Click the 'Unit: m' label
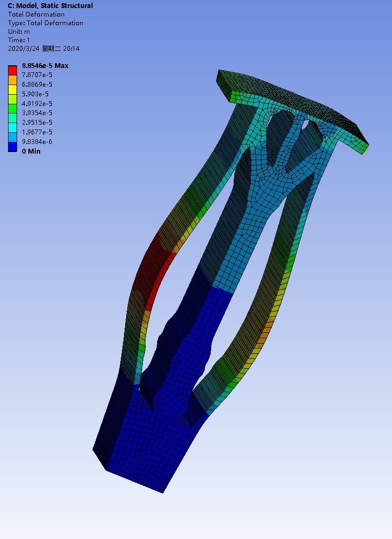This screenshot has width=392, height=539. point(19,32)
